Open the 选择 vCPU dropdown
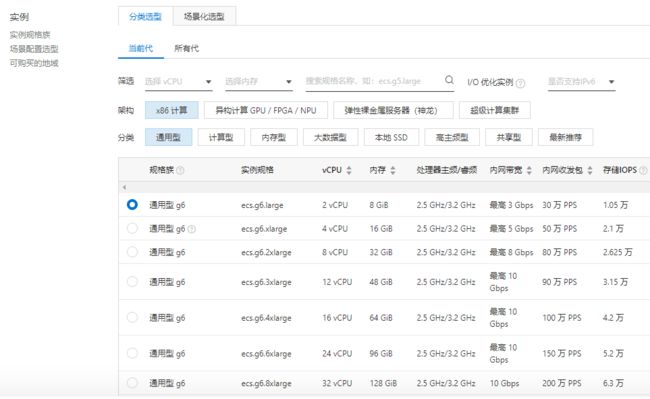This screenshot has width=650, height=399. (x=178, y=82)
